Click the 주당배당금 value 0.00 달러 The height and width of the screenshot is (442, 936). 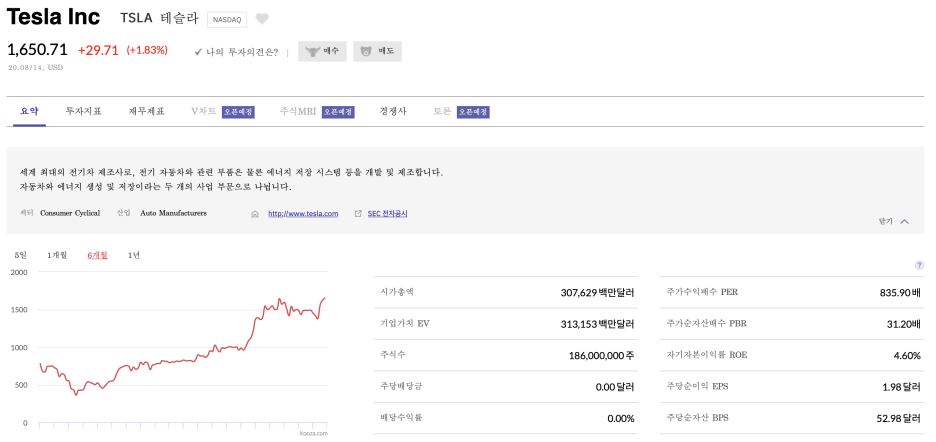(615, 387)
